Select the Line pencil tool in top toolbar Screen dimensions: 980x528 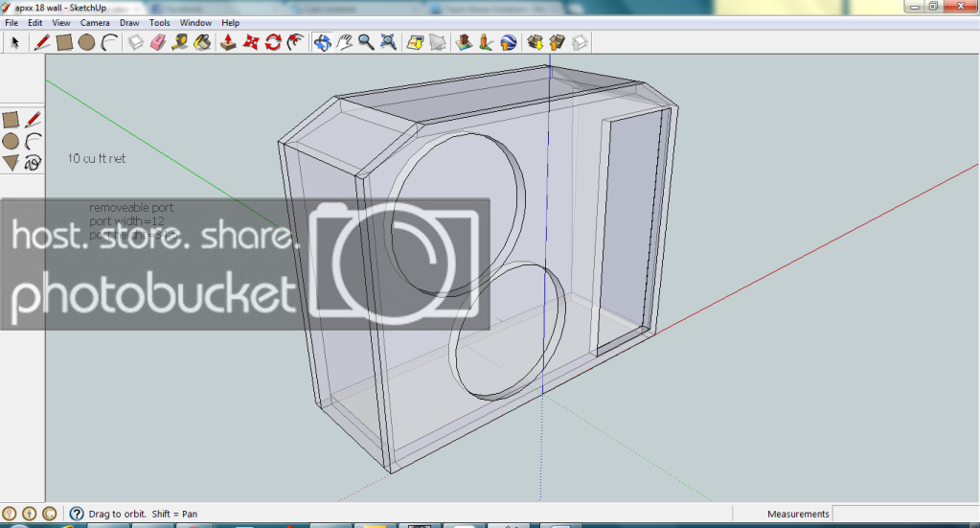pyautogui.click(x=42, y=42)
